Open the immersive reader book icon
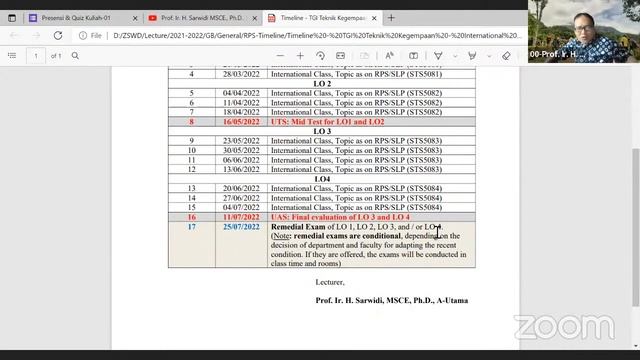 pyautogui.click(x=413, y=56)
